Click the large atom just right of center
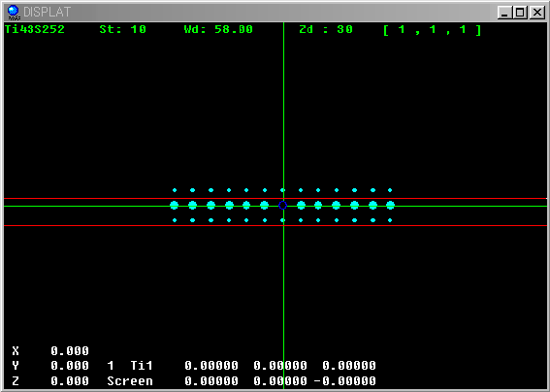550x392 pixels. [x=301, y=206]
